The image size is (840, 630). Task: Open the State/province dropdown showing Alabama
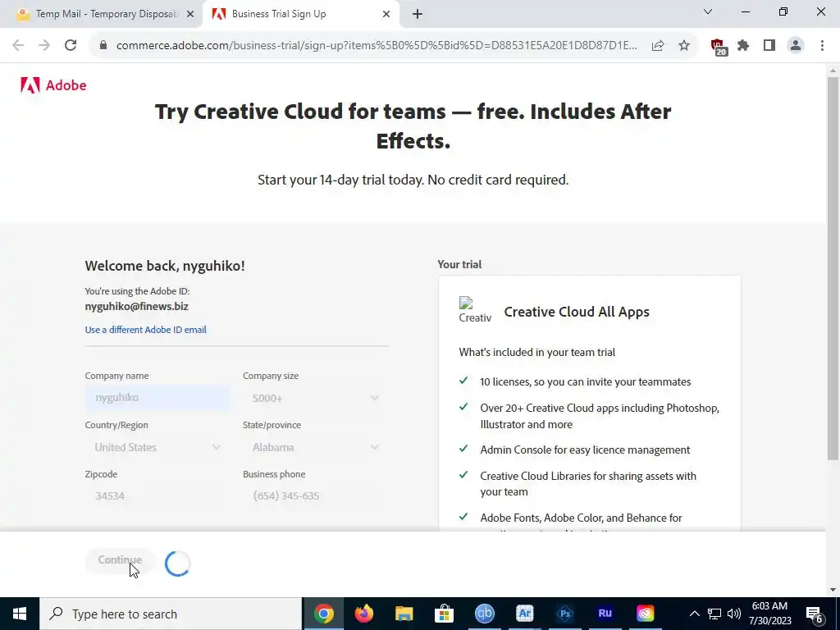316,447
